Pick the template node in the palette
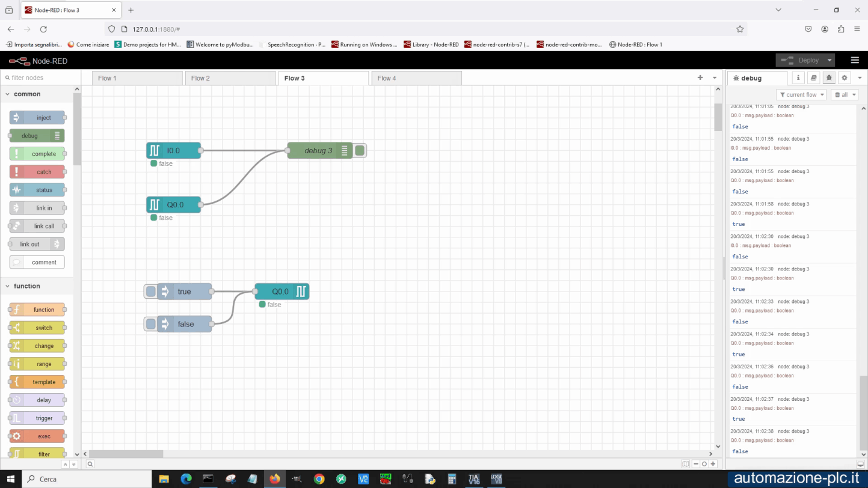The image size is (868, 488). click(x=37, y=382)
